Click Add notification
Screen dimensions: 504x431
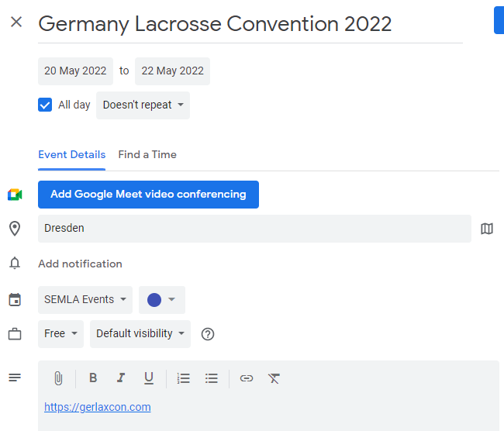point(80,264)
